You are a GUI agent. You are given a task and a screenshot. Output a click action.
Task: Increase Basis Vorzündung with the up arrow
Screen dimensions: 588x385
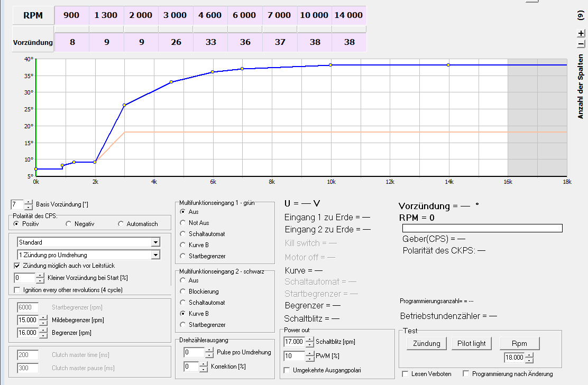(29, 201)
